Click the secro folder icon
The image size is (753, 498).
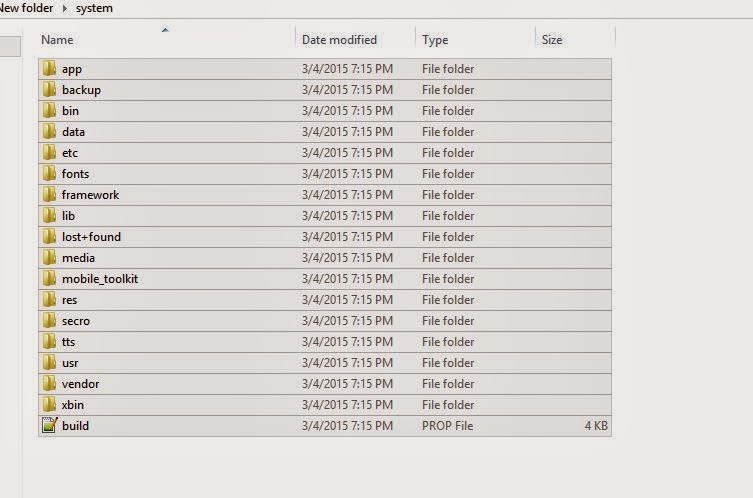49,321
